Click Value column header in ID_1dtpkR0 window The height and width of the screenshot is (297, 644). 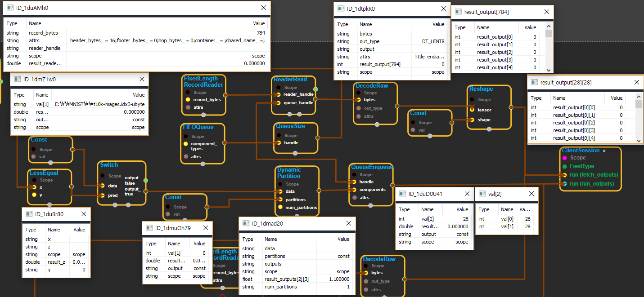(x=438, y=24)
